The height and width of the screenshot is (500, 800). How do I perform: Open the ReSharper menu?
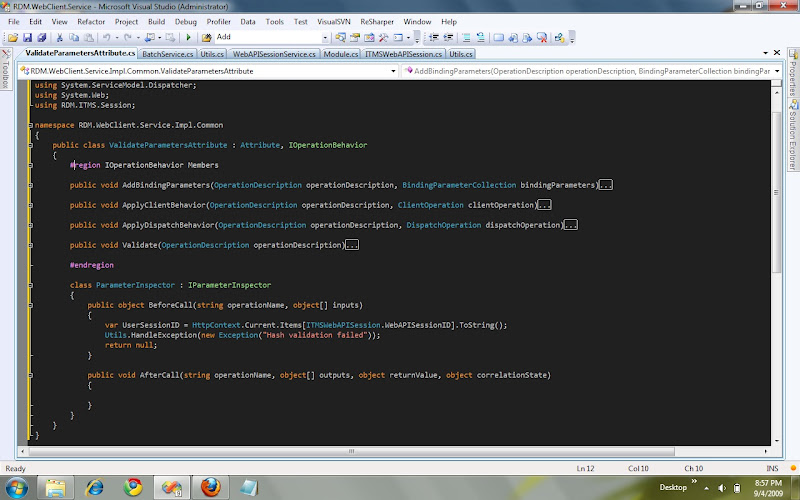(x=378, y=21)
